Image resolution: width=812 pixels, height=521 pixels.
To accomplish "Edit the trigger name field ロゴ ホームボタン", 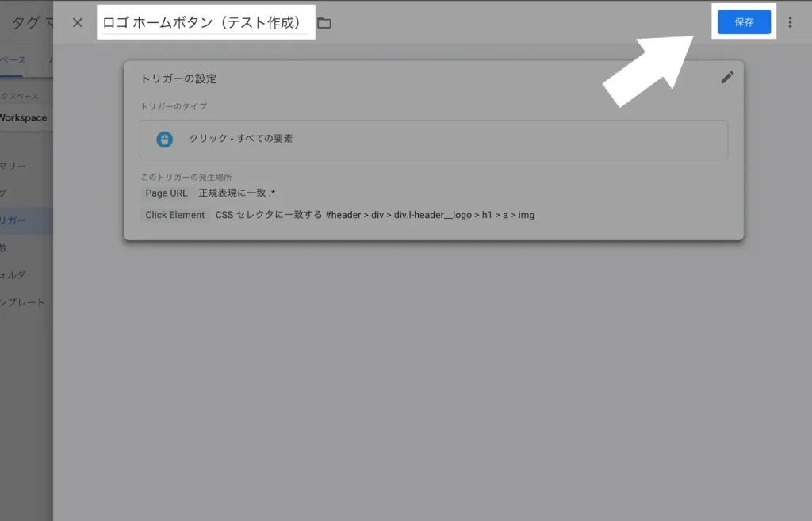I will click(205, 23).
